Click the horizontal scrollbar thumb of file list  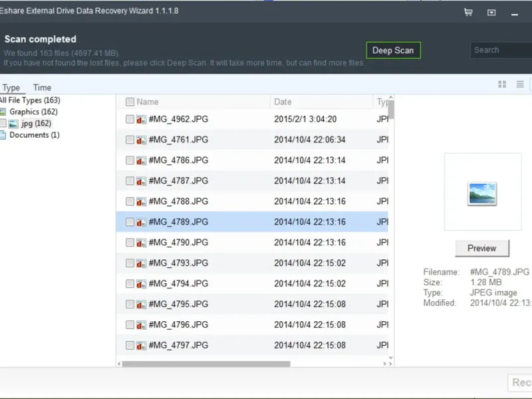point(206,364)
